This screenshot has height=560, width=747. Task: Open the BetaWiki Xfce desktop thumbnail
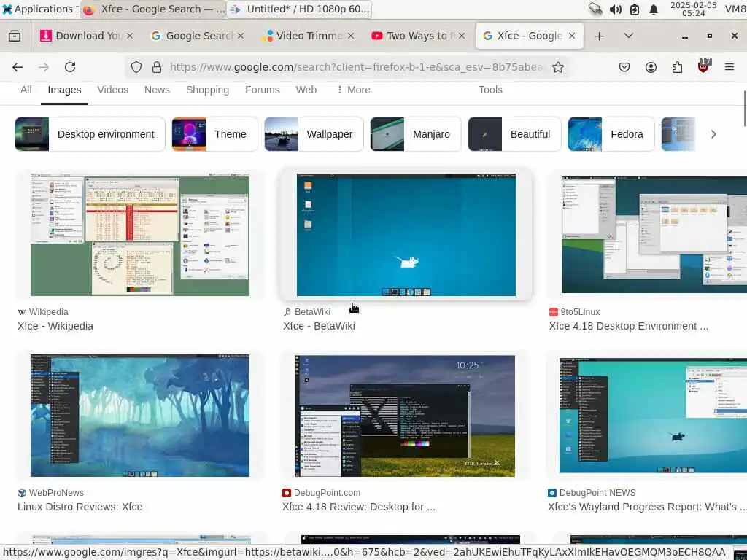coord(406,235)
